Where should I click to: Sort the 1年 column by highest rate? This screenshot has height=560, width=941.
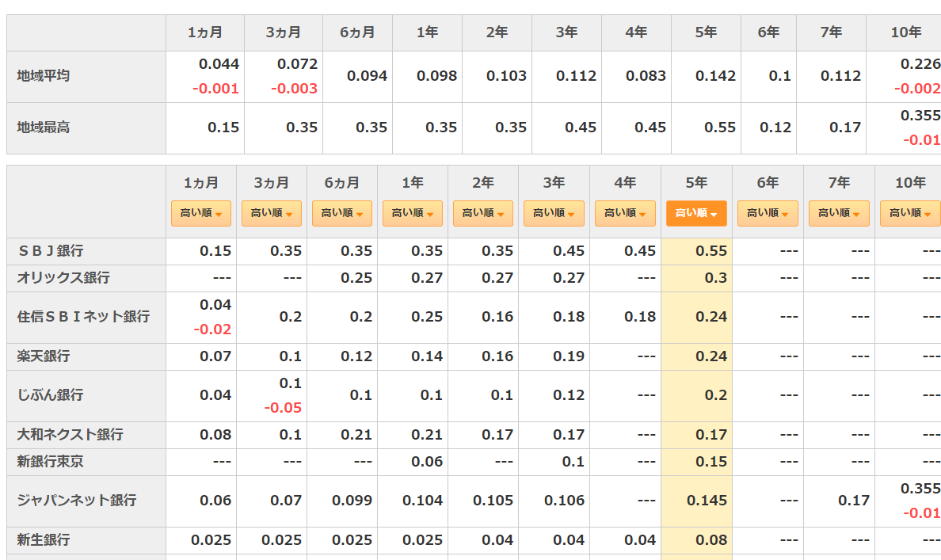coord(413,213)
